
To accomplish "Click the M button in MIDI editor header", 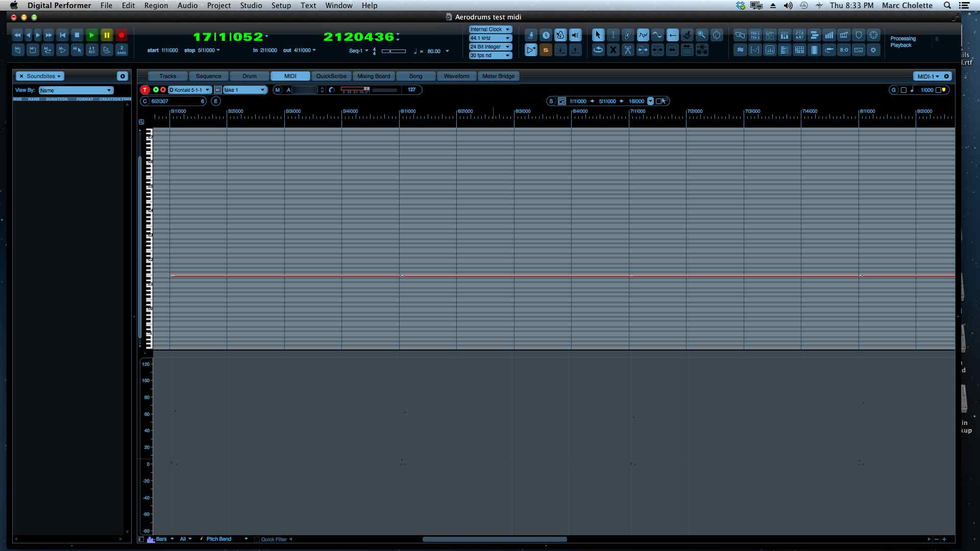I will (278, 90).
